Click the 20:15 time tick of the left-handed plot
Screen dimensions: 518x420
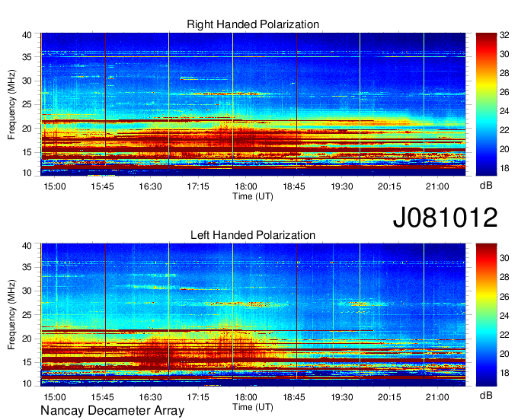click(x=389, y=397)
